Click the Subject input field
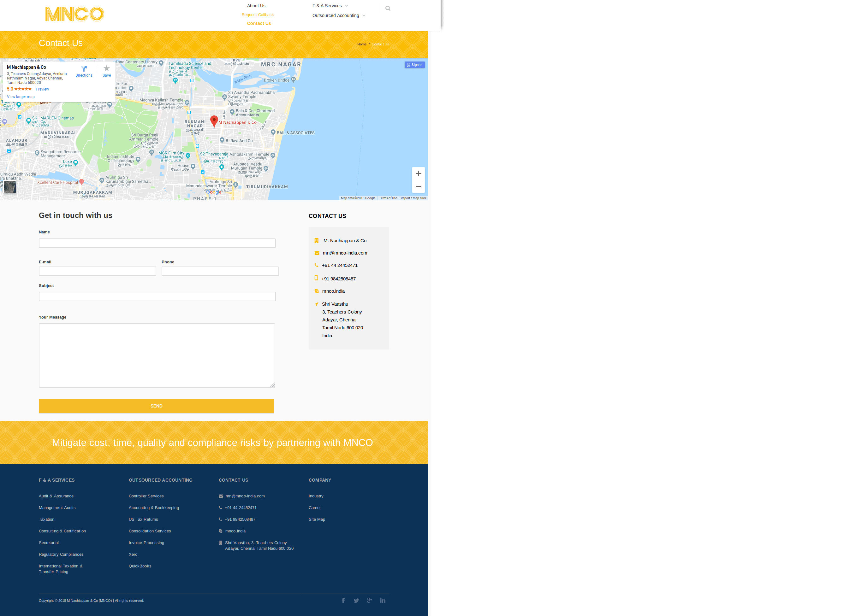The height and width of the screenshot is (616, 856). [158, 296]
